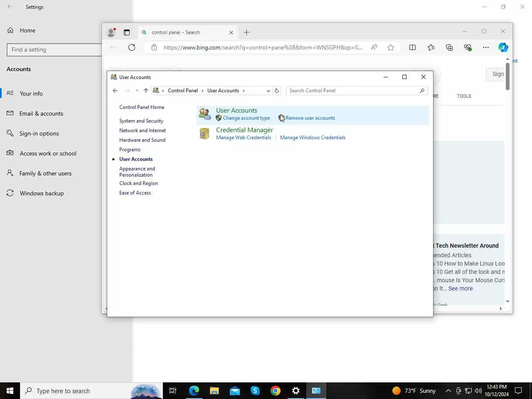Click the Search Control Panel field
The width and height of the screenshot is (532, 399).
[x=357, y=91]
